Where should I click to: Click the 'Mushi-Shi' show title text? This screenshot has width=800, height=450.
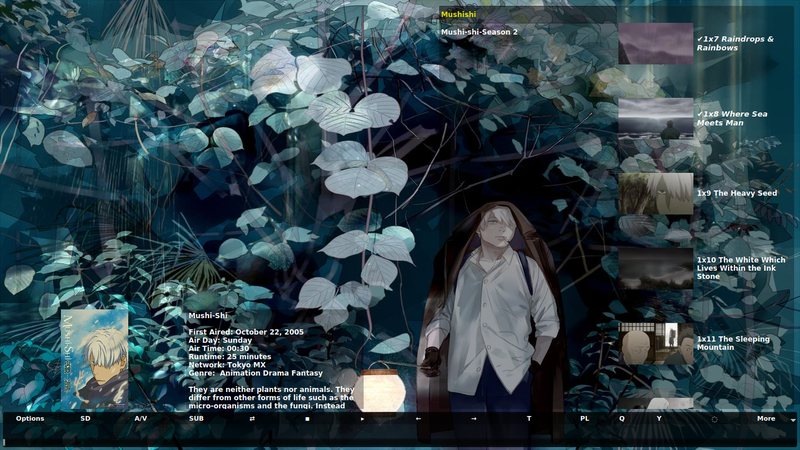(x=208, y=316)
